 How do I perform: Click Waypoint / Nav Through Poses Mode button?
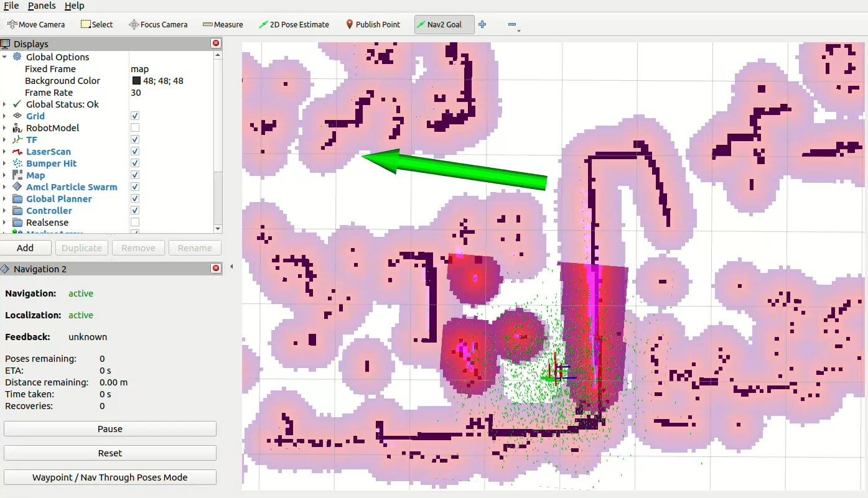(110, 477)
